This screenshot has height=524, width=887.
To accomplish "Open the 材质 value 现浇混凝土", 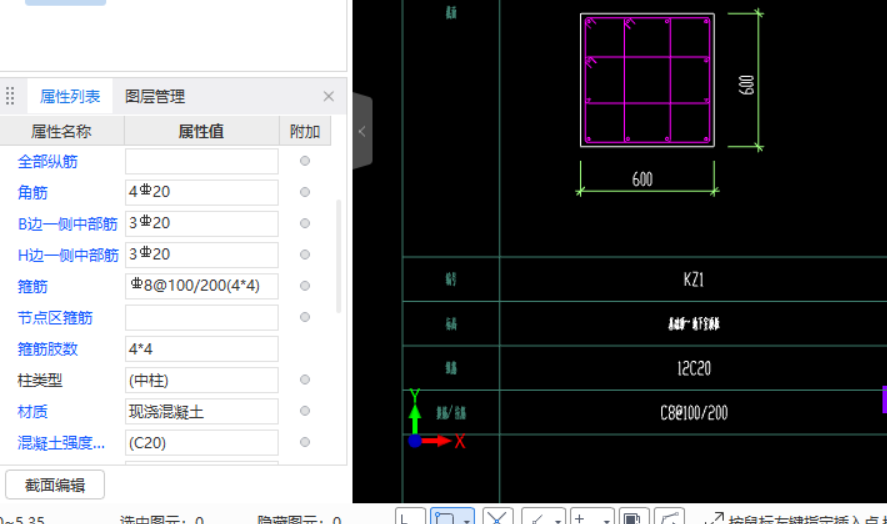I will coord(201,411).
